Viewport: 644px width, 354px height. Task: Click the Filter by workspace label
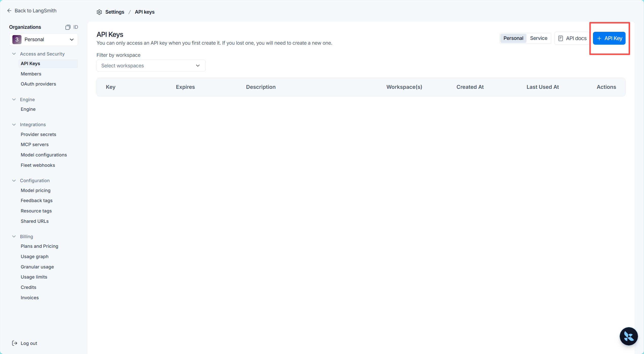point(118,55)
